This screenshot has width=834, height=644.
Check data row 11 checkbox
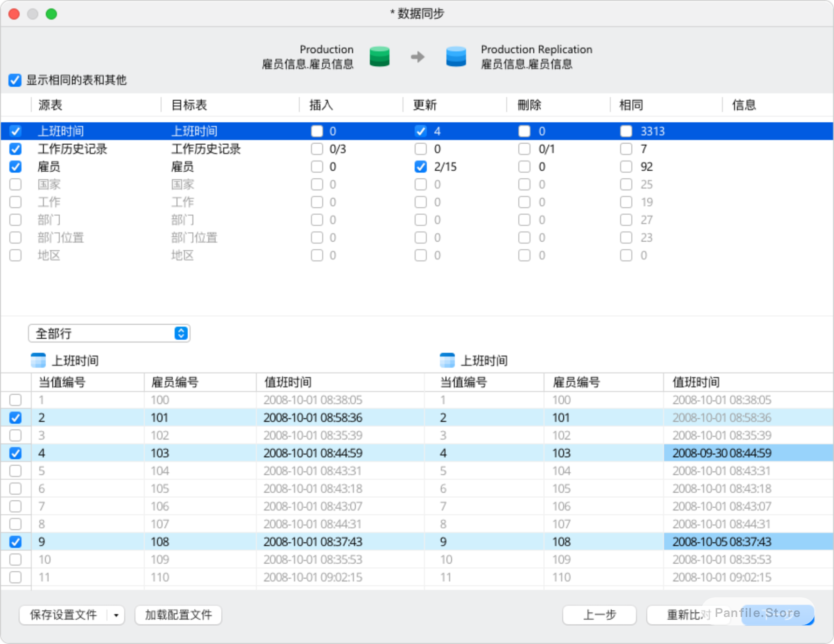(15, 577)
